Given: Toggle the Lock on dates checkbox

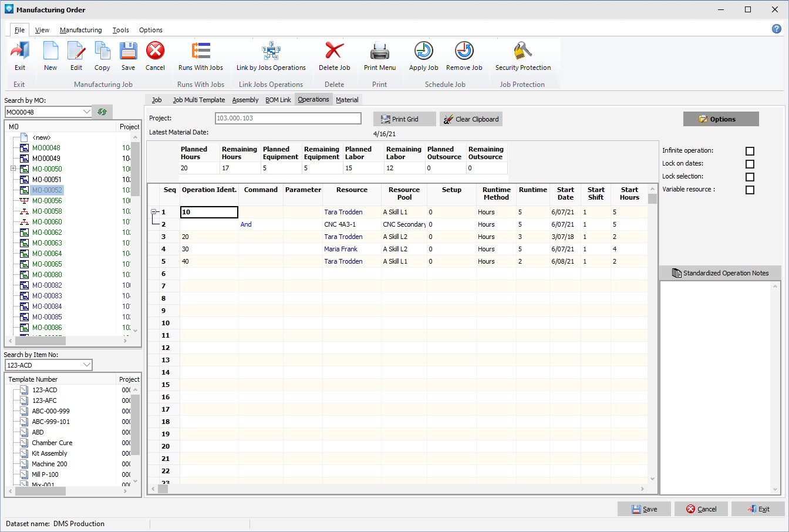Looking at the screenshot, I should (750, 164).
